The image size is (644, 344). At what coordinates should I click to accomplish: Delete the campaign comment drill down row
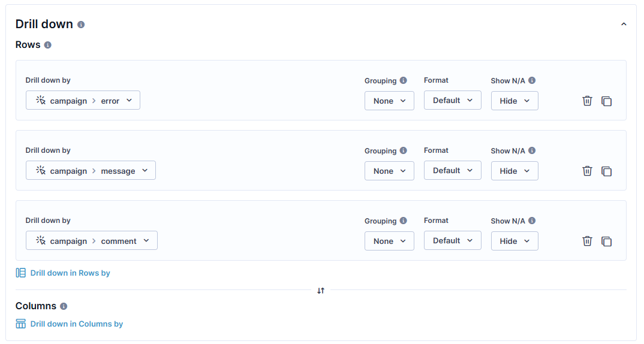(587, 241)
